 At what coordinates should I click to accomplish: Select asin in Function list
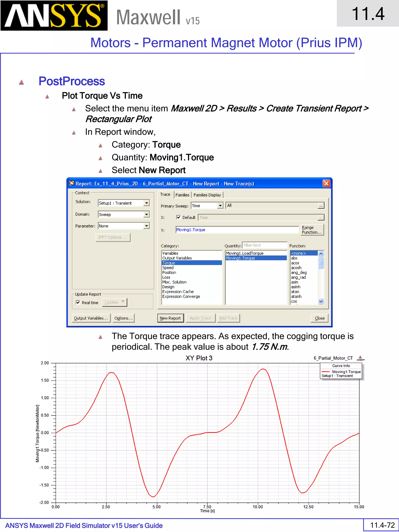[304, 282]
